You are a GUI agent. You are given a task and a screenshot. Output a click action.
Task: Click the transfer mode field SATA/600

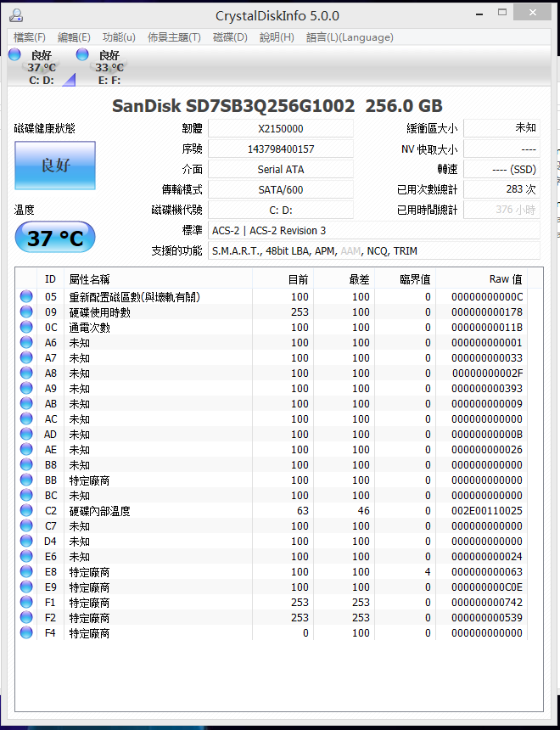[x=281, y=189]
